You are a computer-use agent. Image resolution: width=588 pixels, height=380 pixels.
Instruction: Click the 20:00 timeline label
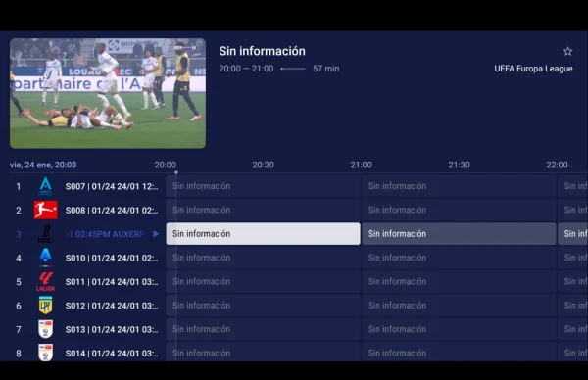(166, 165)
